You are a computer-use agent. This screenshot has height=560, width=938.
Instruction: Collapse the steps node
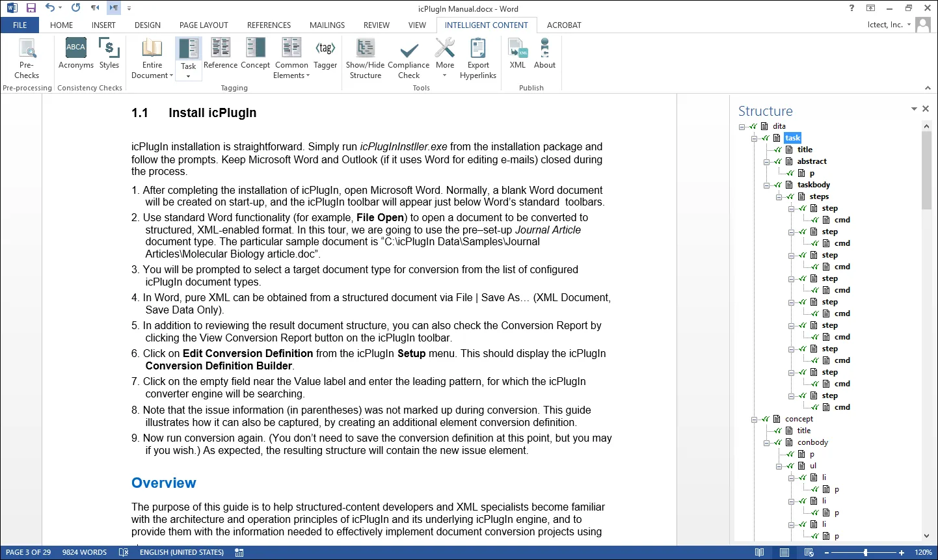click(779, 197)
